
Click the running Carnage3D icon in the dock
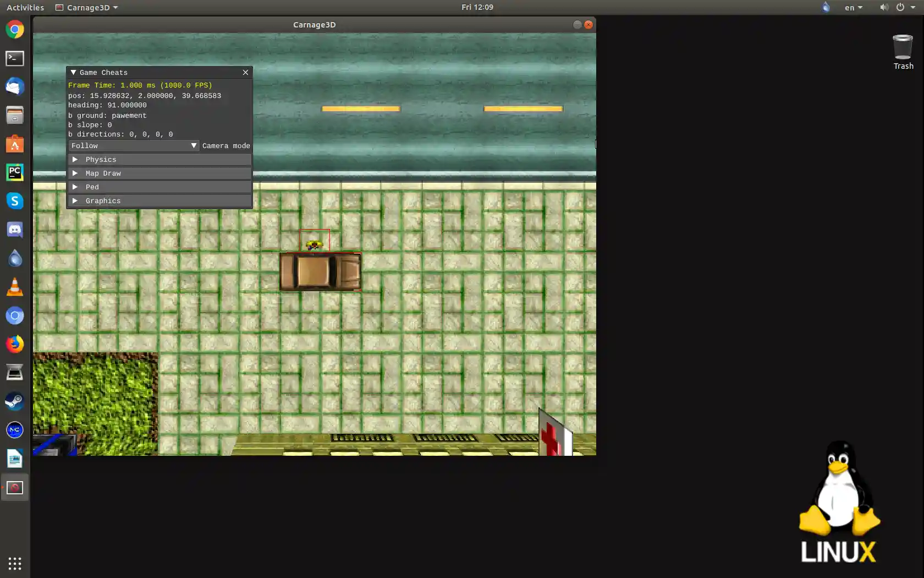click(14, 487)
